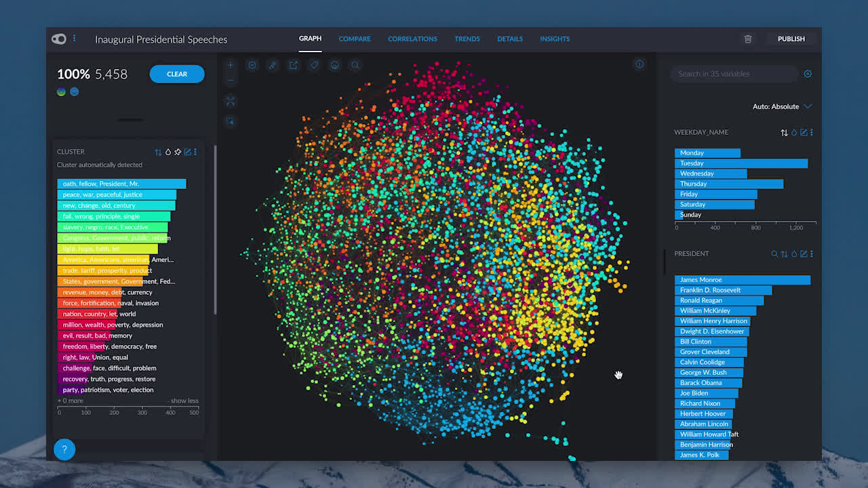Open the TRENDS tab
The image size is (868, 488).
467,39
